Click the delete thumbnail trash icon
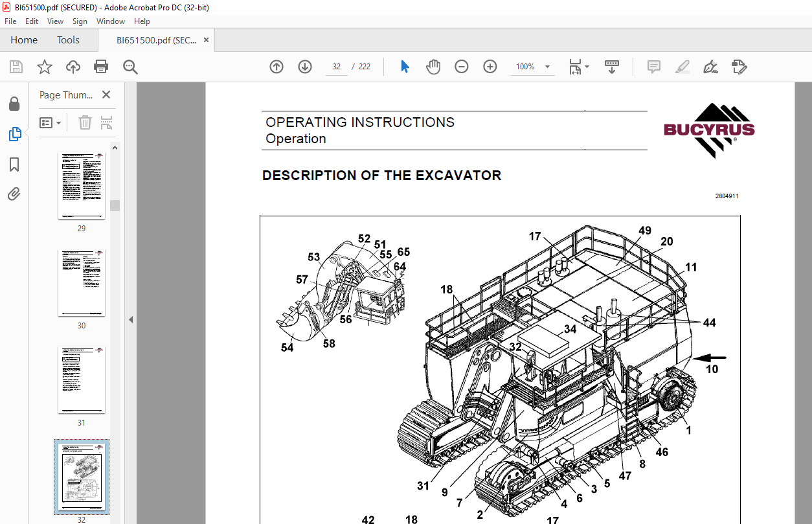The width and height of the screenshot is (812, 524). point(85,122)
